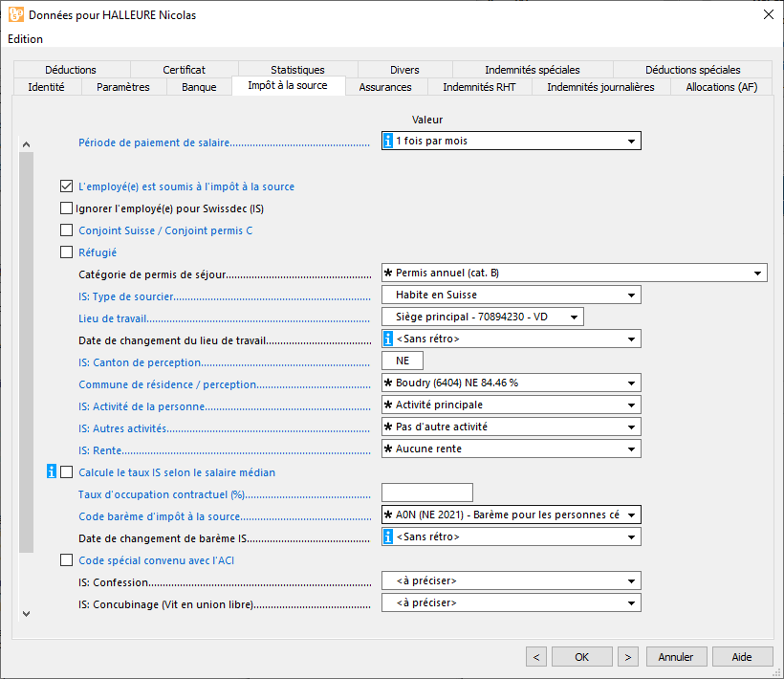Viewport: 784px width, 679px height.
Task: Check 'Code spécial convenu avec l'ACI'
Action: click(66, 559)
